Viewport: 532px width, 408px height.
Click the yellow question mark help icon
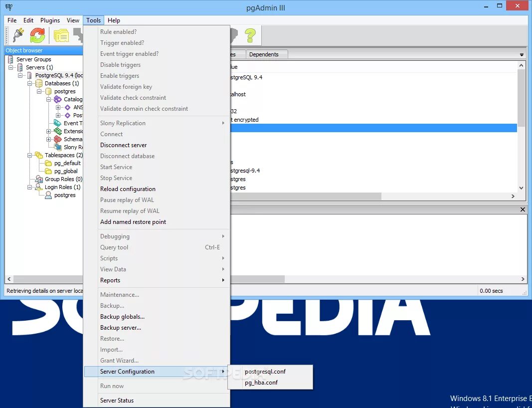click(250, 35)
